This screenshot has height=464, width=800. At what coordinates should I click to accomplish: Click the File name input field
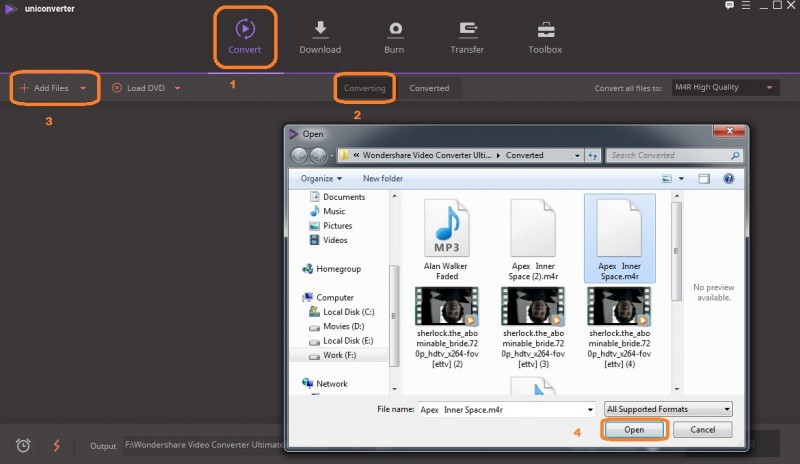[x=502, y=409]
